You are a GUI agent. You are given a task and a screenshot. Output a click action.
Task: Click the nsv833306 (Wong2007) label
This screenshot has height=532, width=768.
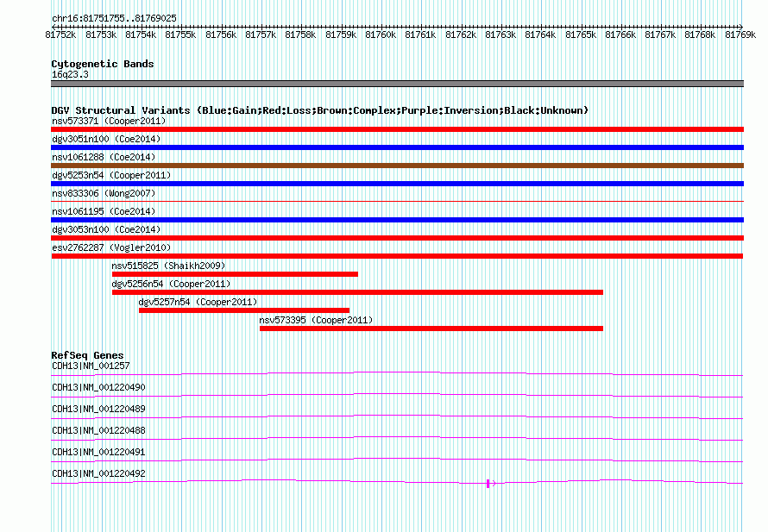(104, 193)
